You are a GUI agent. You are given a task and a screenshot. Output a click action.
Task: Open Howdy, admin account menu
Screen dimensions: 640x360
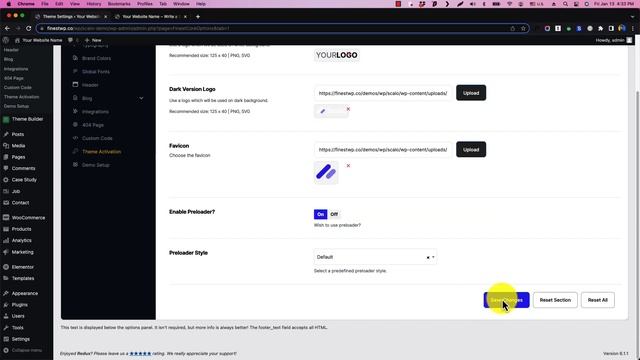[x=613, y=40]
